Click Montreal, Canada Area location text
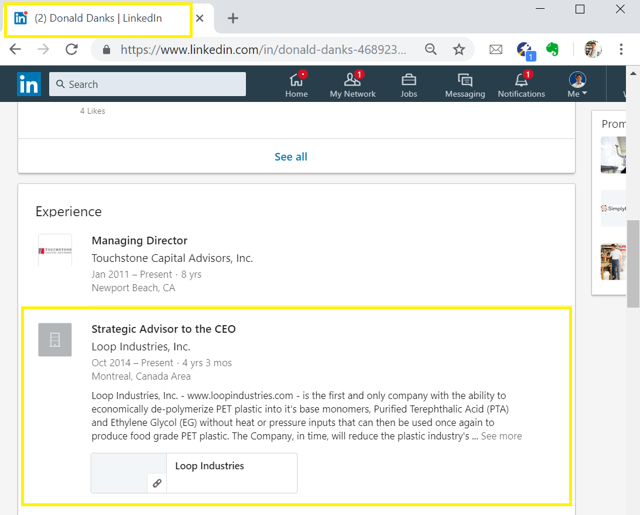The width and height of the screenshot is (640, 515). pyautogui.click(x=141, y=376)
